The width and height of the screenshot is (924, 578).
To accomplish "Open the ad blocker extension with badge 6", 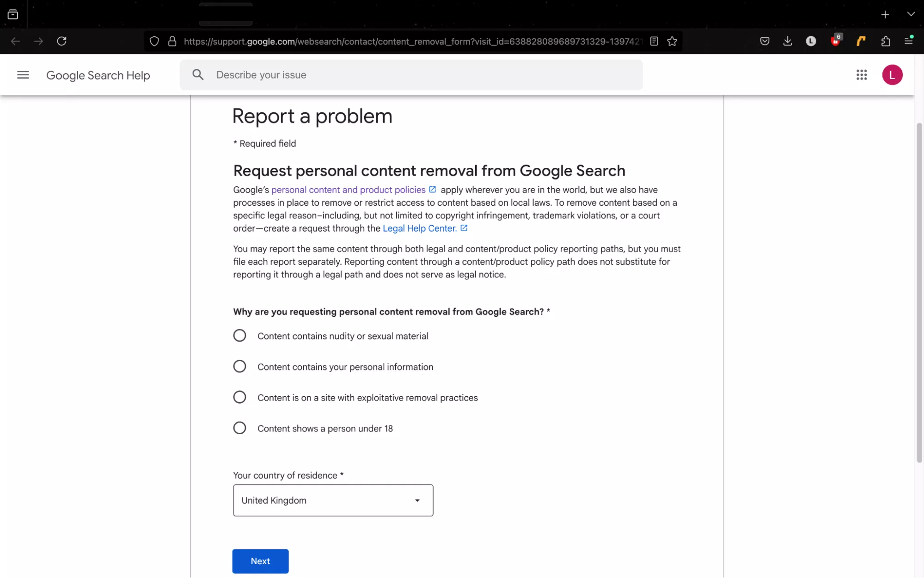I will [x=836, y=41].
